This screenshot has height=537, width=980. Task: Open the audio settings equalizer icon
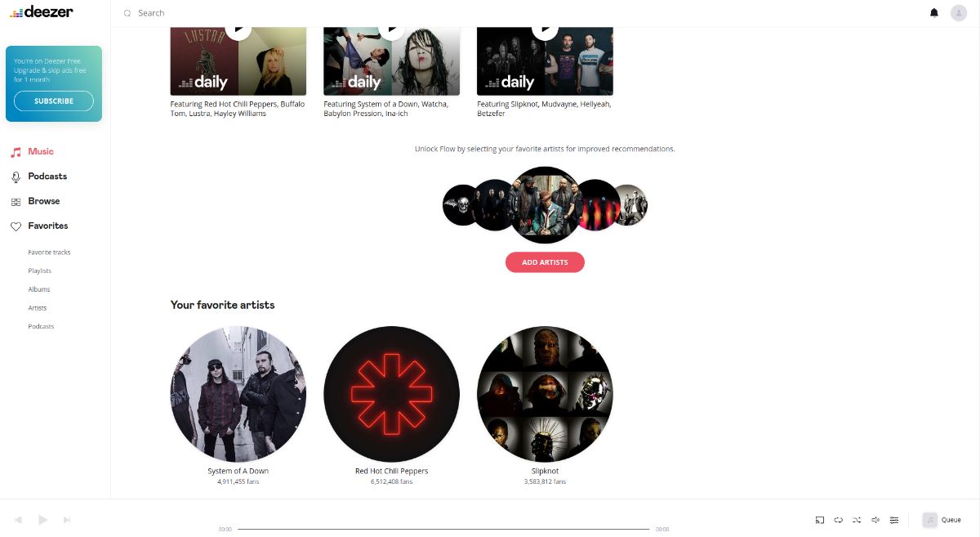click(894, 520)
